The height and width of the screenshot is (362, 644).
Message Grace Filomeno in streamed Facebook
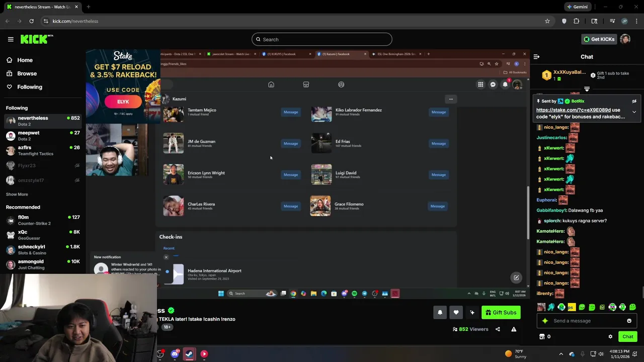coord(437,206)
